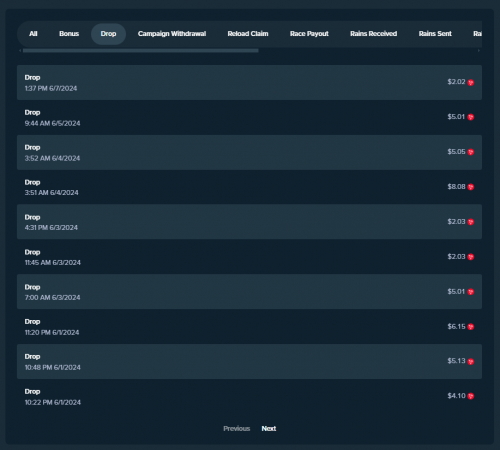Click the coin icon beside $5.13
Screen dimensions: 500x450
[471, 362]
